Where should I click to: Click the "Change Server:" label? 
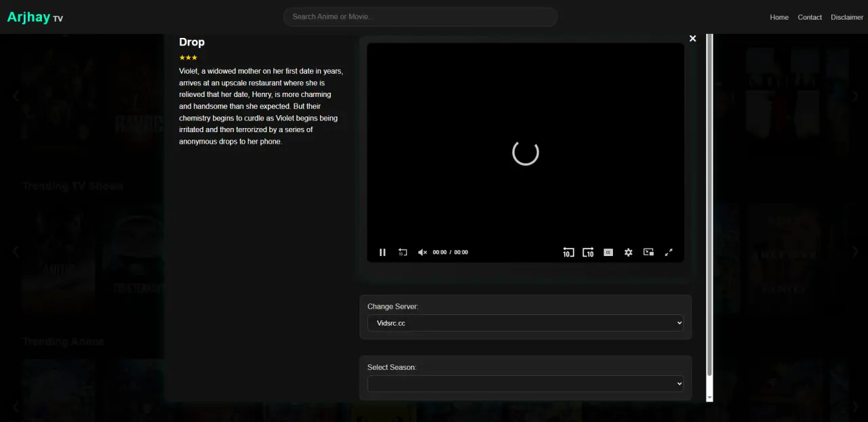tap(393, 307)
